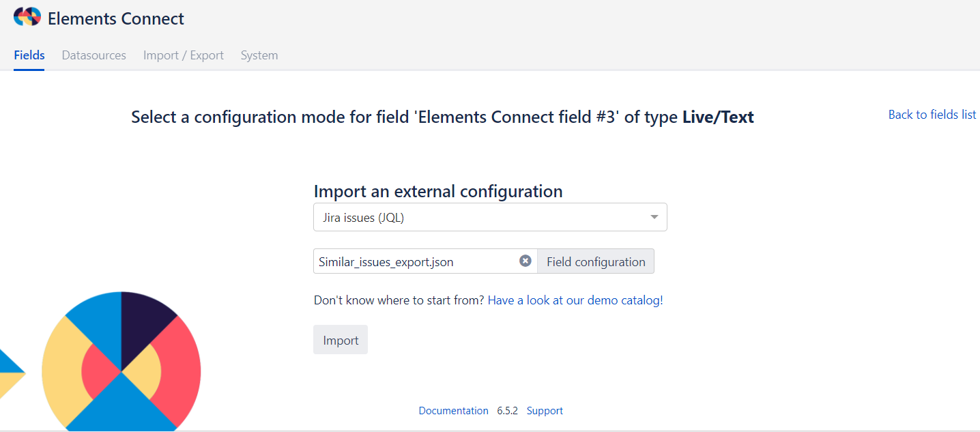
Task: Open the Jira issues (JQL) datasource dropdown
Action: coord(490,218)
